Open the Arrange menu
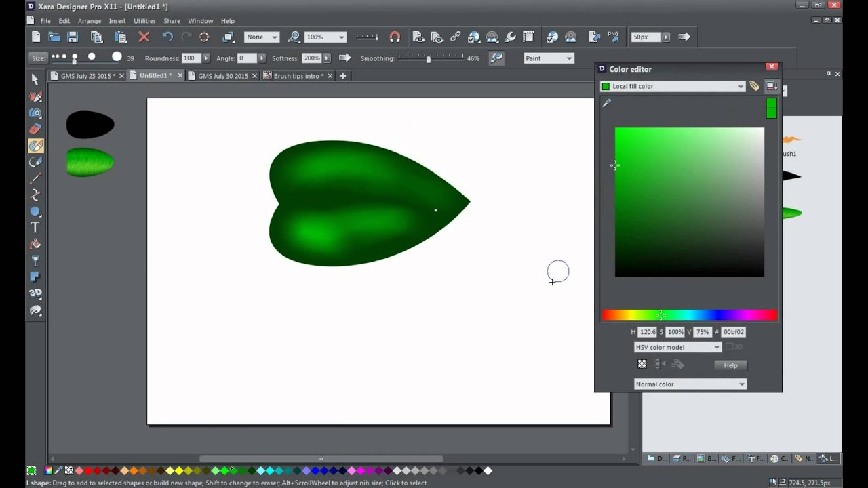 [90, 21]
